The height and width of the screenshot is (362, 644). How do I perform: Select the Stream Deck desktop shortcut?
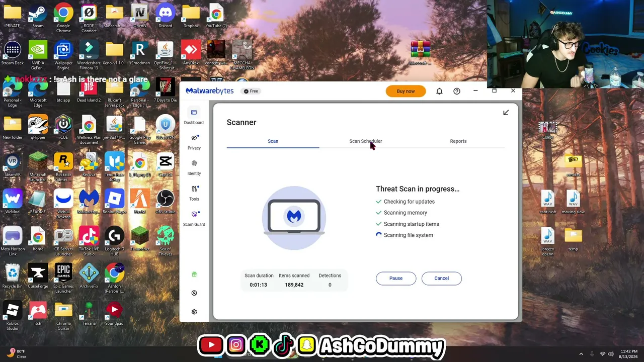click(x=13, y=54)
